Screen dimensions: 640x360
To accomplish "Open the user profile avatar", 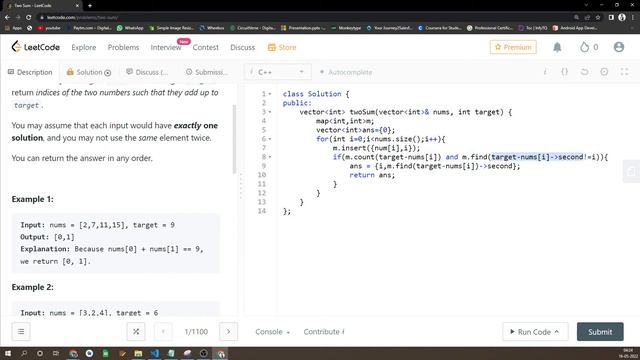I will click(x=619, y=47).
